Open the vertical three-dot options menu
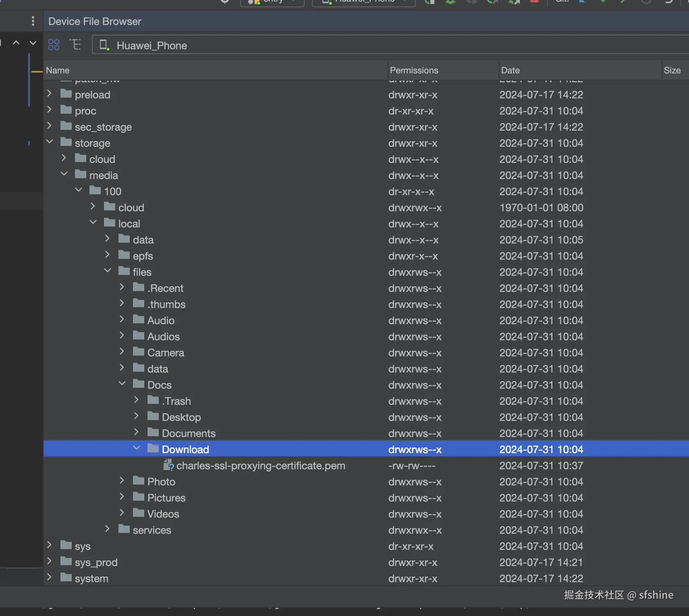689x616 pixels. point(33,21)
